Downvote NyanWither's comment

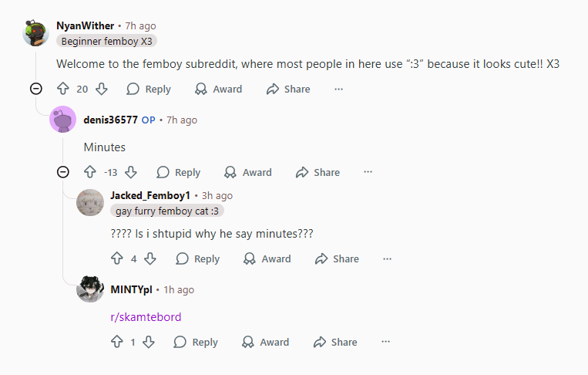pyautogui.click(x=101, y=89)
